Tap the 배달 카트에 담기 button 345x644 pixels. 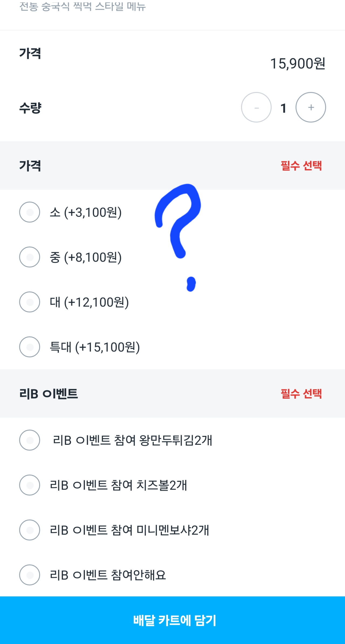[x=172, y=620]
